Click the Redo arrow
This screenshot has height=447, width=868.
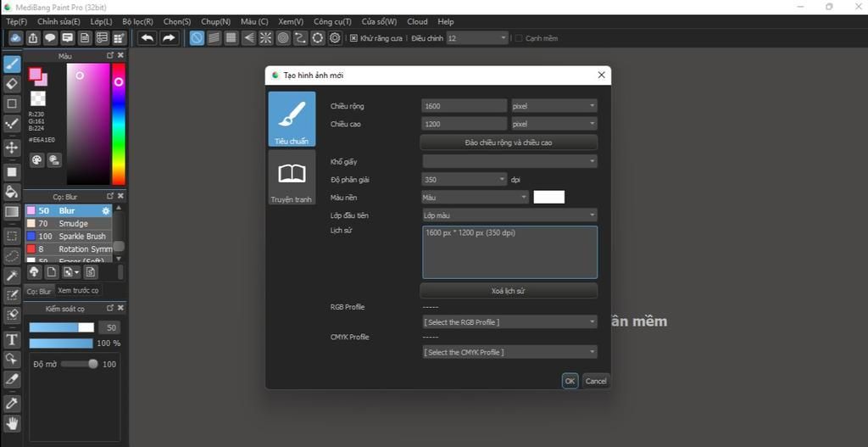[169, 38]
